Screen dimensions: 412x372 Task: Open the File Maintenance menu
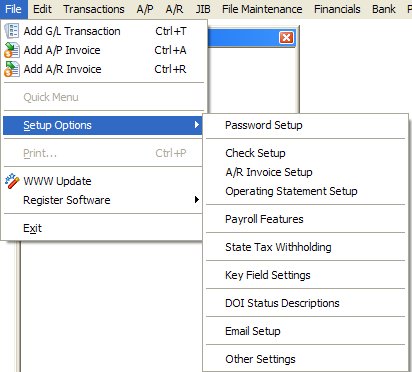[262, 9]
